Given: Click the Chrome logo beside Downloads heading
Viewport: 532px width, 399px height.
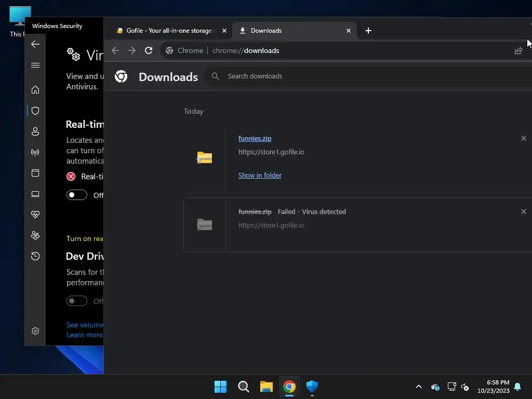Looking at the screenshot, I should 121,77.
